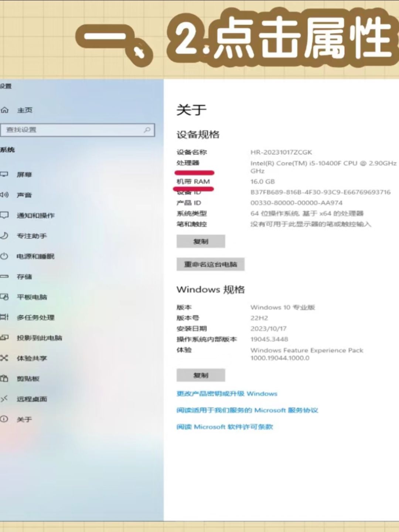The height and width of the screenshot is (532, 399).
Task: Click the 产品 ID label
Action: tap(189, 203)
